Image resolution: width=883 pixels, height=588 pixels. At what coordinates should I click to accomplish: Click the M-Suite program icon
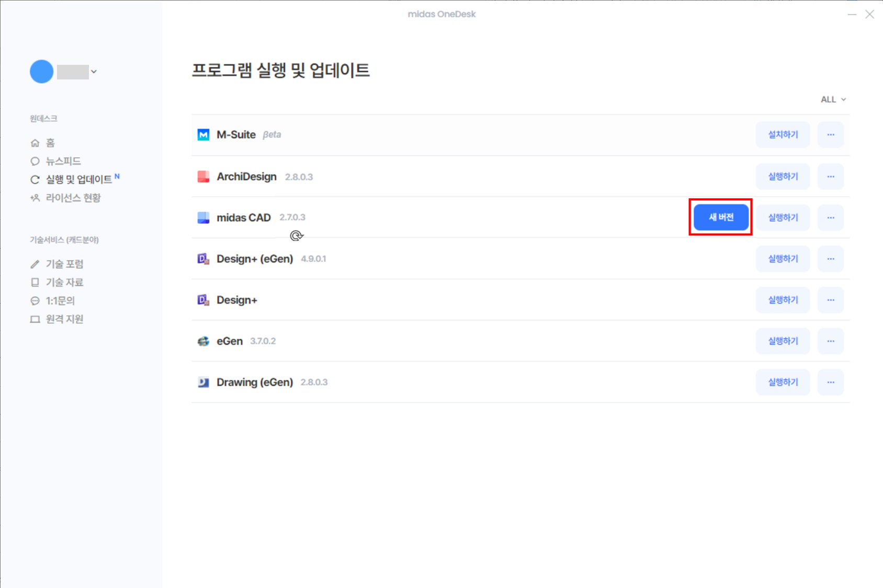tap(203, 135)
